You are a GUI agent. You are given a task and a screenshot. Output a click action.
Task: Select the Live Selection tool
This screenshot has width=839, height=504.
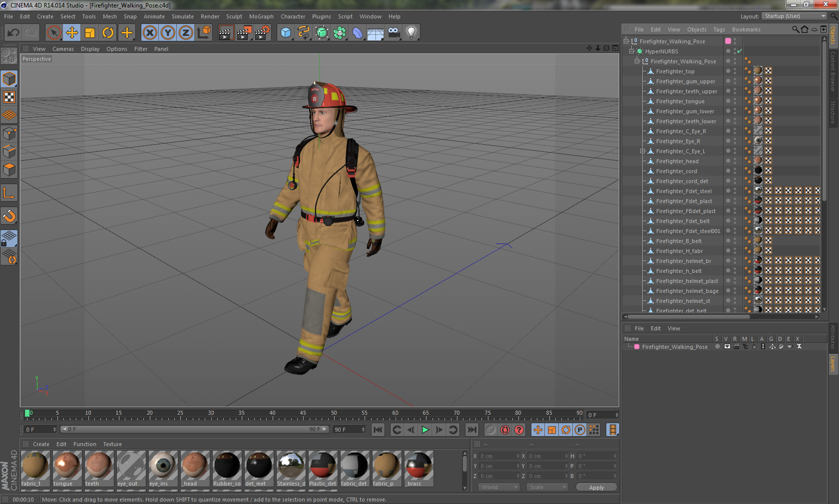point(54,33)
